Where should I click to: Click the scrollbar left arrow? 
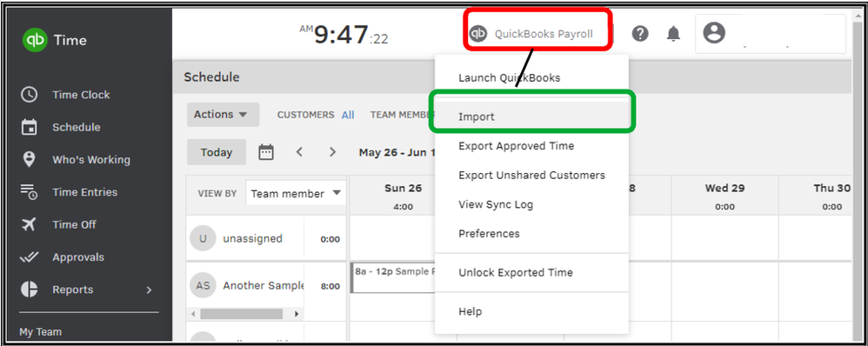click(x=193, y=314)
